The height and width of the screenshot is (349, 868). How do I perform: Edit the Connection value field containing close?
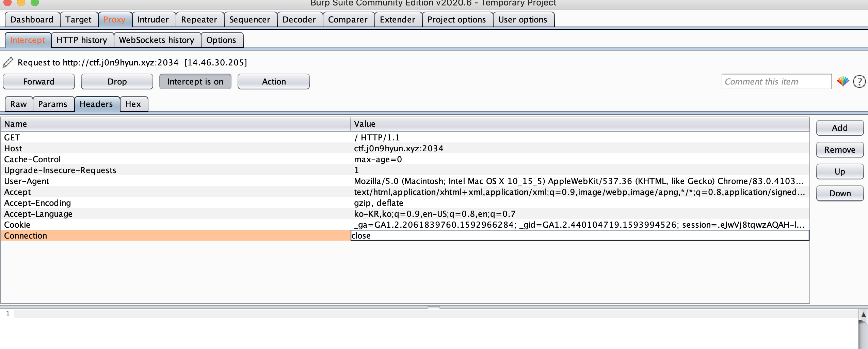(580, 236)
